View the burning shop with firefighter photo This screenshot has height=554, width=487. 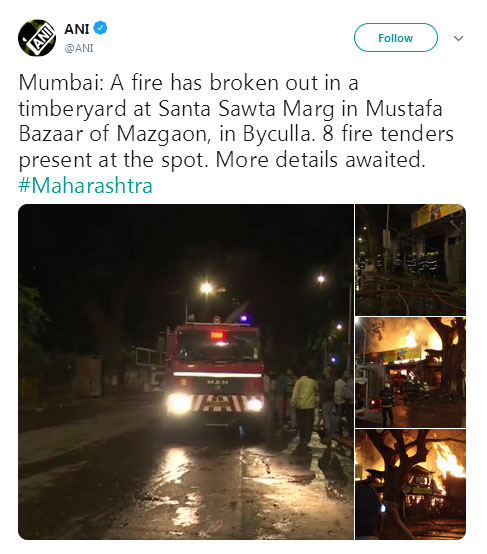pyautogui.click(x=410, y=372)
